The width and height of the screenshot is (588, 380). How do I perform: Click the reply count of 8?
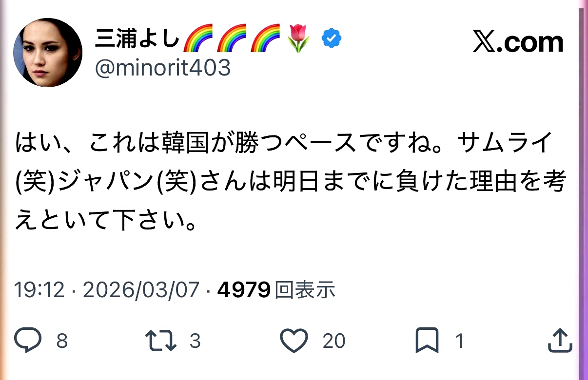click(x=62, y=341)
